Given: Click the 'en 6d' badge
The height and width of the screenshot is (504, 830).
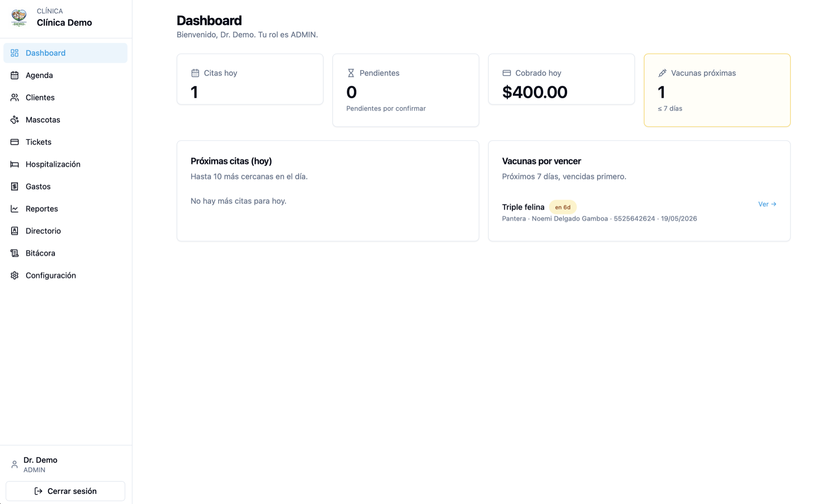Looking at the screenshot, I should (563, 208).
